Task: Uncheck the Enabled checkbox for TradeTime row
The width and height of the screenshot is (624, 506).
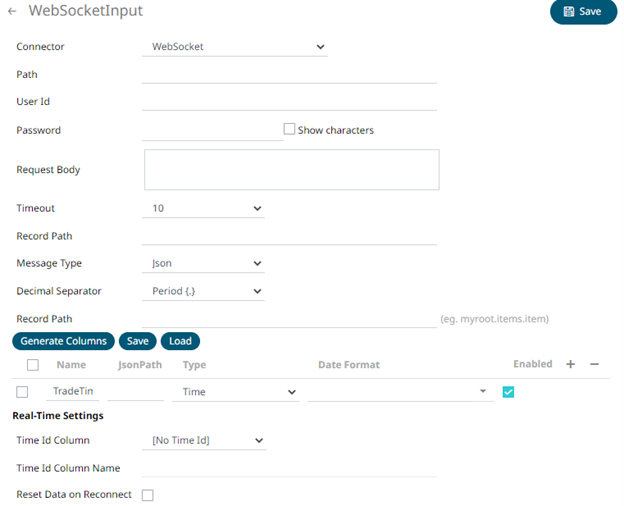Action: pos(508,392)
